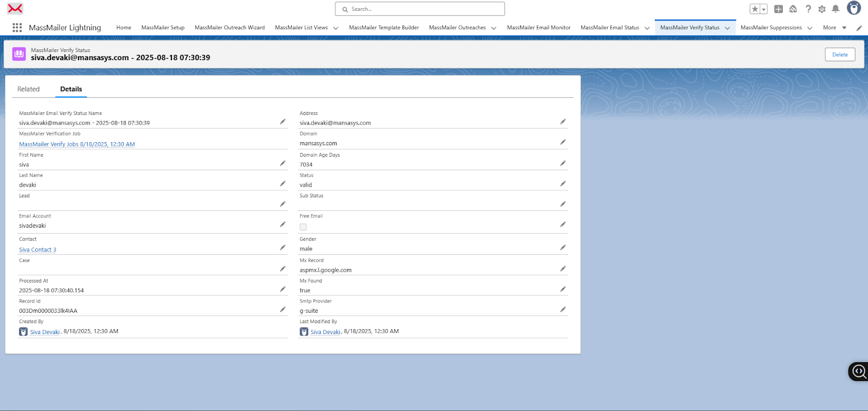Edit the Case field pencil

(x=283, y=269)
